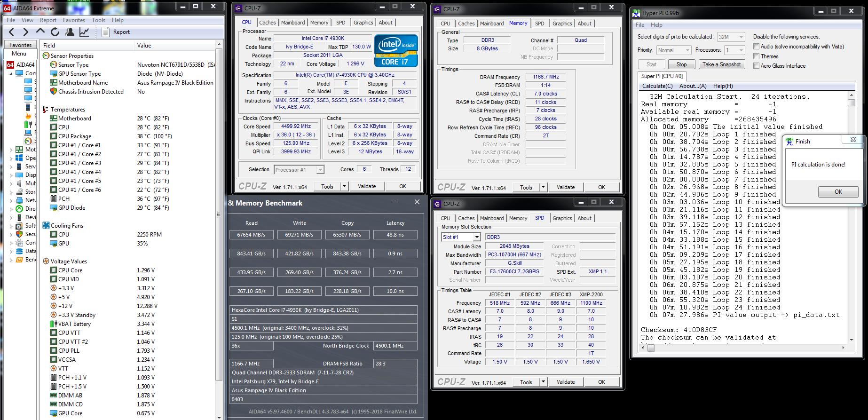The image size is (868, 420).
Task: Select the Motherboard Name row in AIDA64
Action: coord(128,83)
